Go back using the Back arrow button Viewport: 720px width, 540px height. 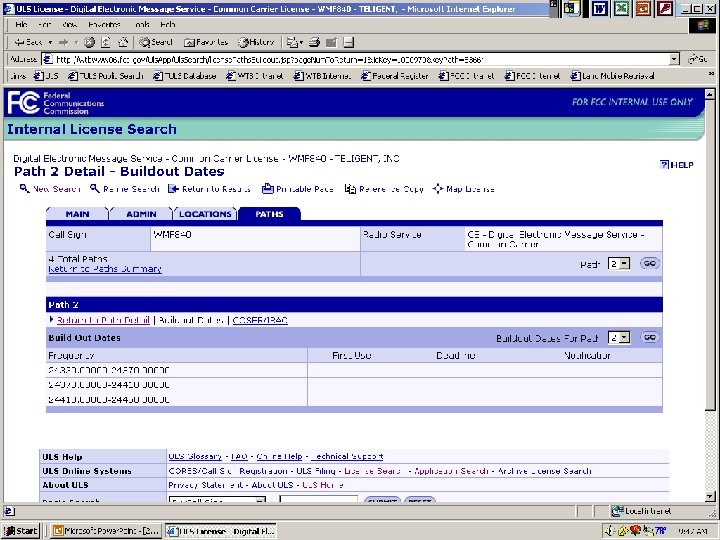[x=28, y=42]
